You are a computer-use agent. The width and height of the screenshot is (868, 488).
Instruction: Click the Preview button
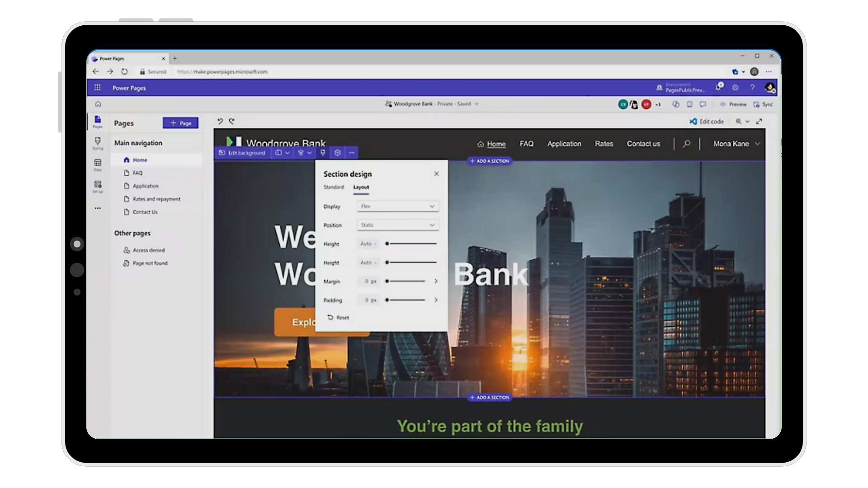(733, 104)
